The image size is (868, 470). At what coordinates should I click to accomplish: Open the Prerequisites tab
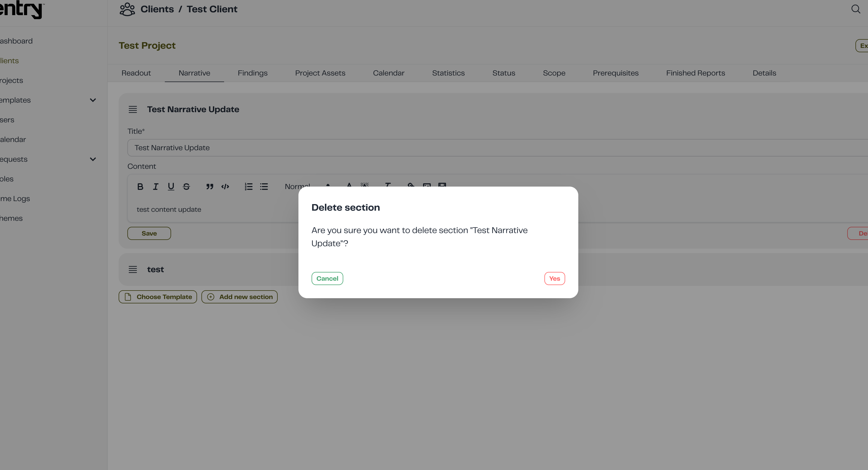click(x=616, y=73)
